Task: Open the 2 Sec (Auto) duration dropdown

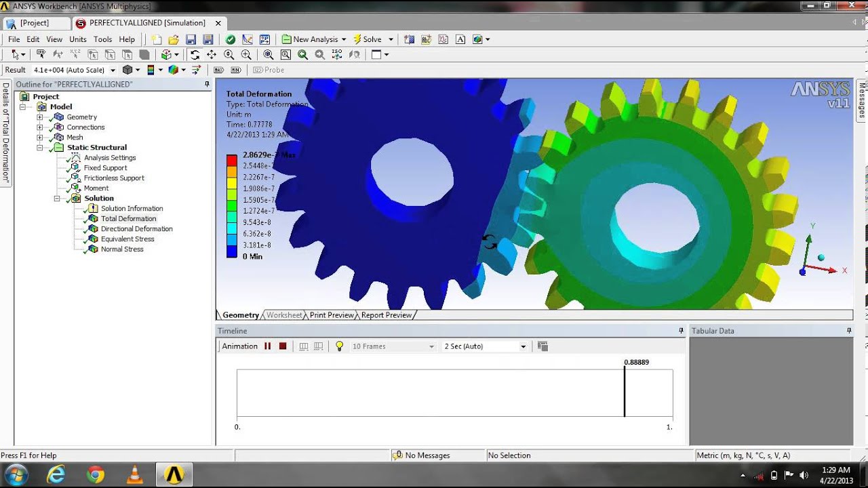Action: [523, 346]
